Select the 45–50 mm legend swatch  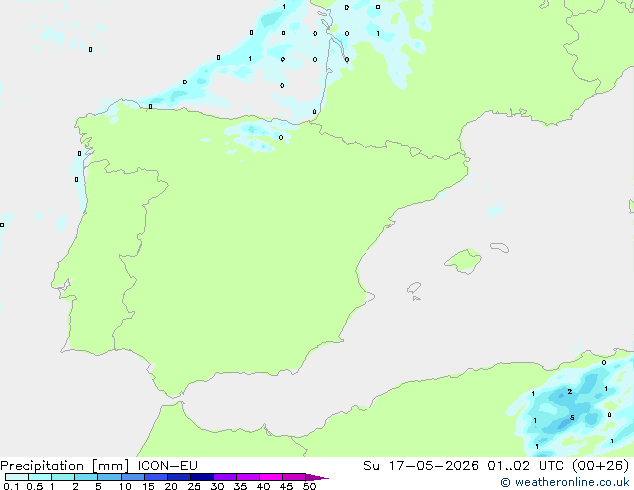point(294,477)
